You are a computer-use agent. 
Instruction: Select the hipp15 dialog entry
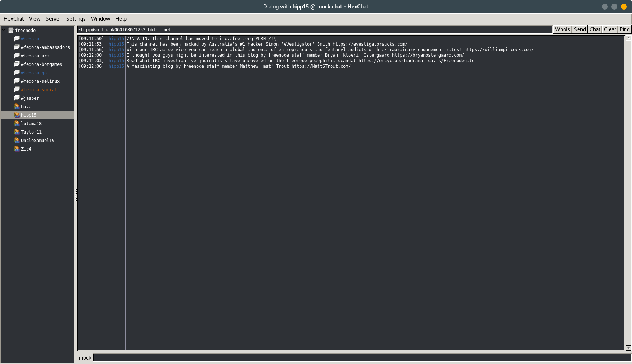pyautogui.click(x=38, y=115)
